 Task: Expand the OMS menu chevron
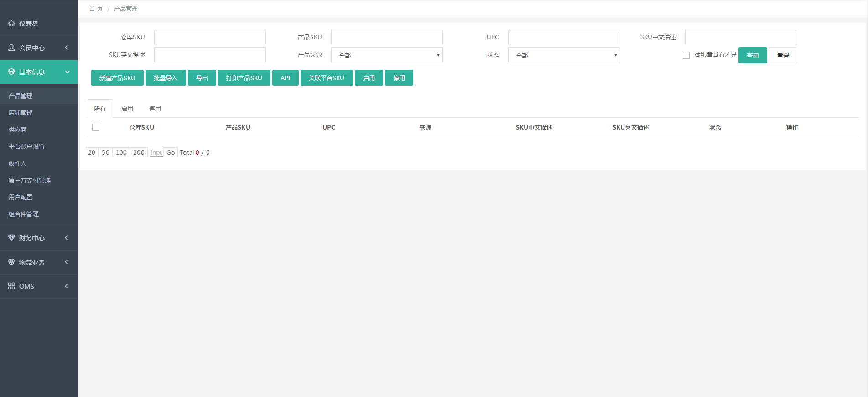pos(67,286)
